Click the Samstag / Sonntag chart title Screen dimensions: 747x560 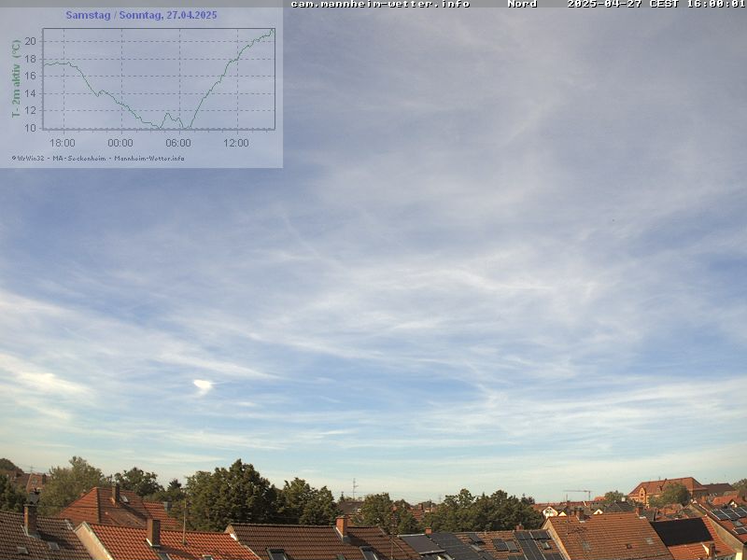tap(141, 15)
